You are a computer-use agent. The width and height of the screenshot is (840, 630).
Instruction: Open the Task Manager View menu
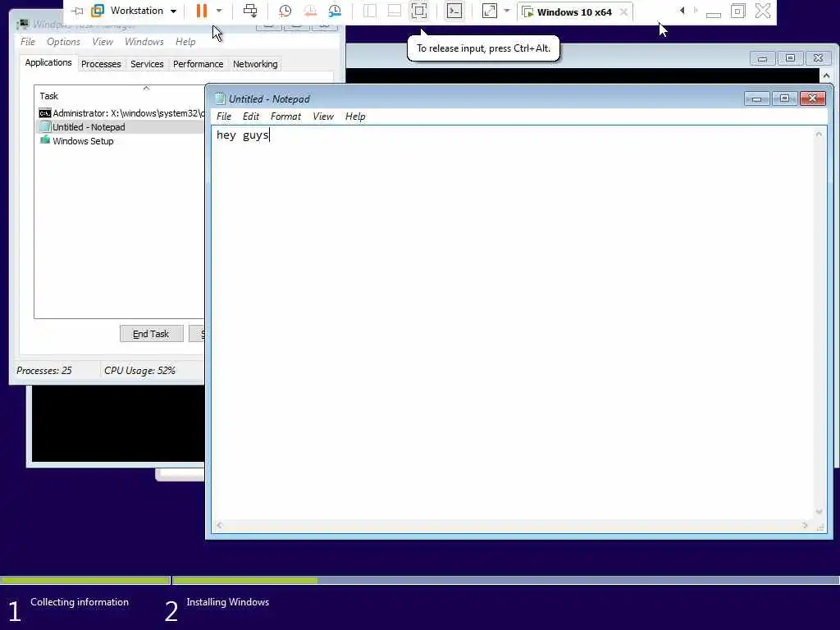(x=103, y=42)
